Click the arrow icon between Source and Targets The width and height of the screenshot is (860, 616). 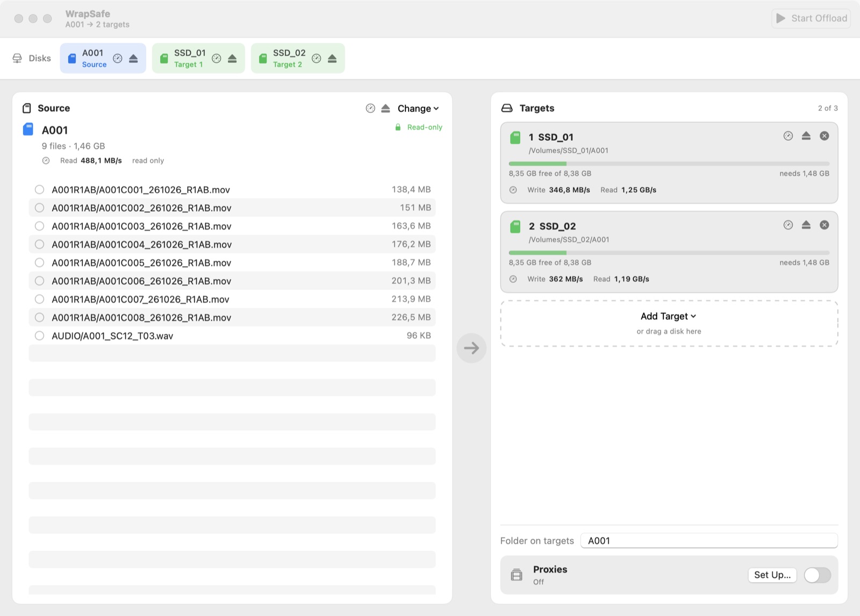471,348
